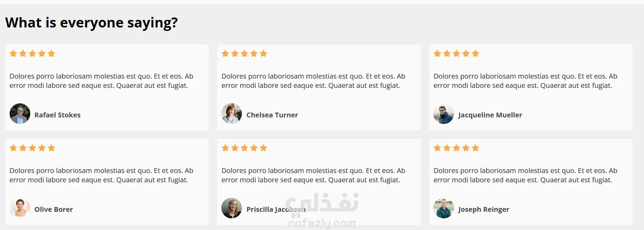Viewport: 644px width, 230px height.
Task: Click the fifth star in Chelsea Turner's review
Action: click(x=264, y=54)
